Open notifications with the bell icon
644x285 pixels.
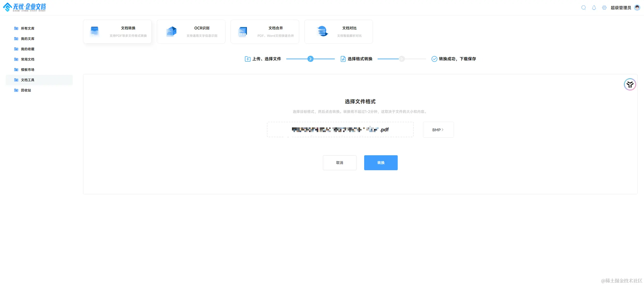pyautogui.click(x=594, y=7)
